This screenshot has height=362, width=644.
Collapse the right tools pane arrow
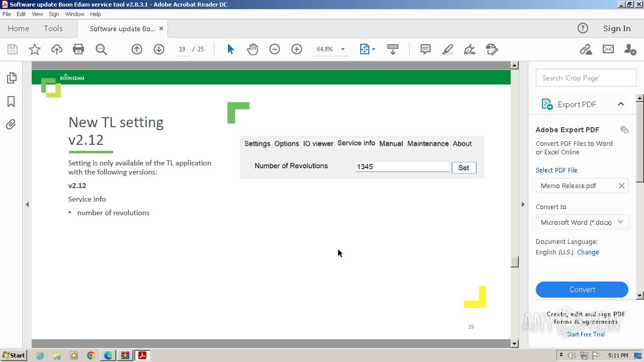click(523, 204)
